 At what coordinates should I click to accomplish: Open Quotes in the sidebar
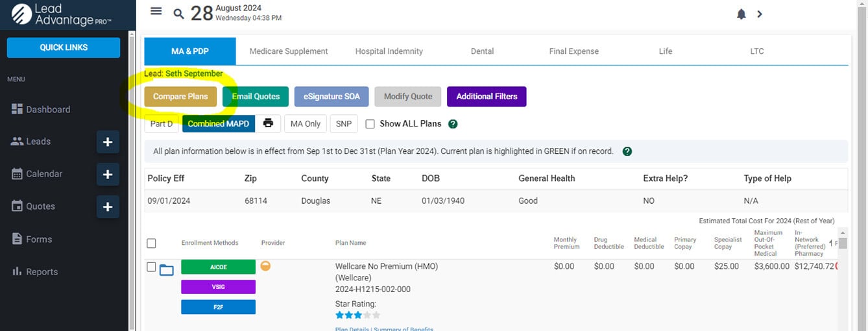pyautogui.click(x=33, y=206)
